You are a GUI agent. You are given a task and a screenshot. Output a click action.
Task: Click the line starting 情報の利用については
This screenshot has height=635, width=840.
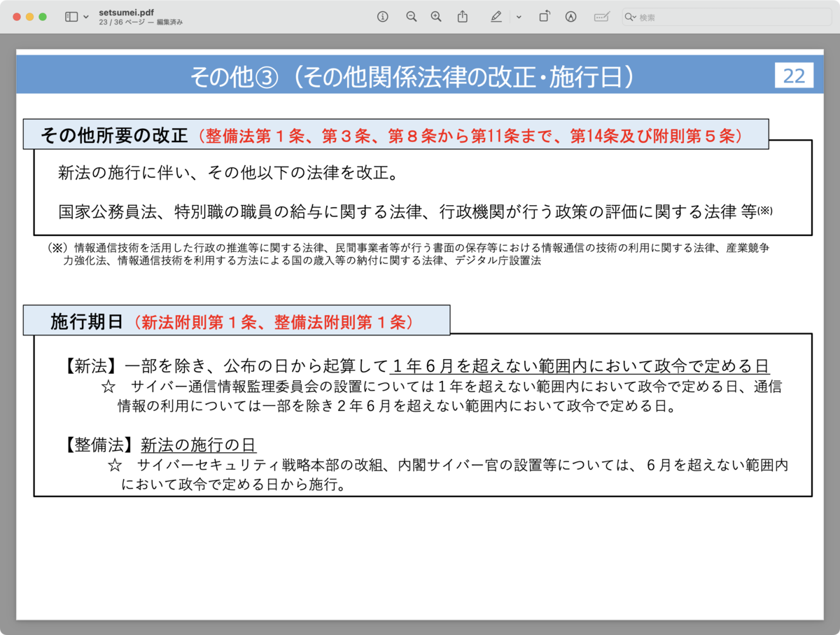point(396,406)
